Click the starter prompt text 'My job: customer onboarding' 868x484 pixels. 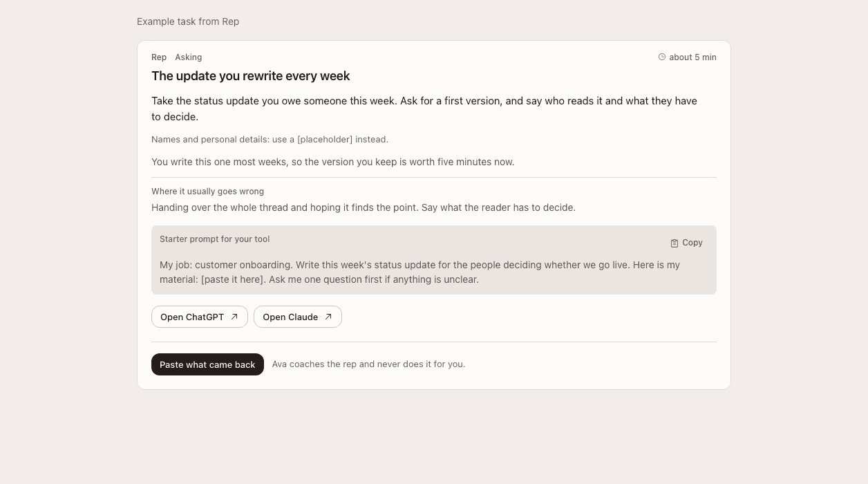pyautogui.click(x=420, y=272)
